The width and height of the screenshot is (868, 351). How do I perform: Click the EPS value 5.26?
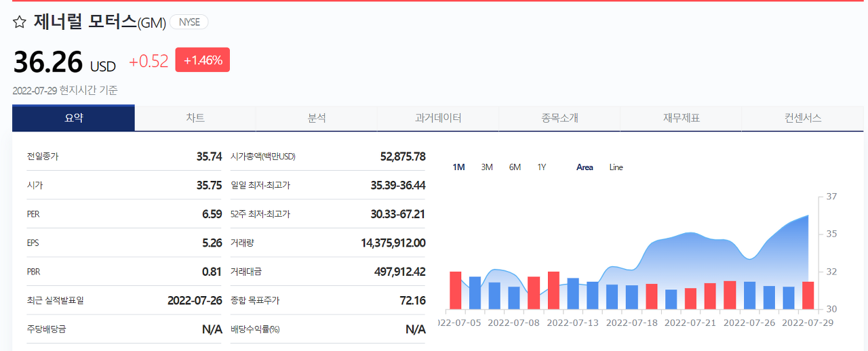(x=212, y=243)
